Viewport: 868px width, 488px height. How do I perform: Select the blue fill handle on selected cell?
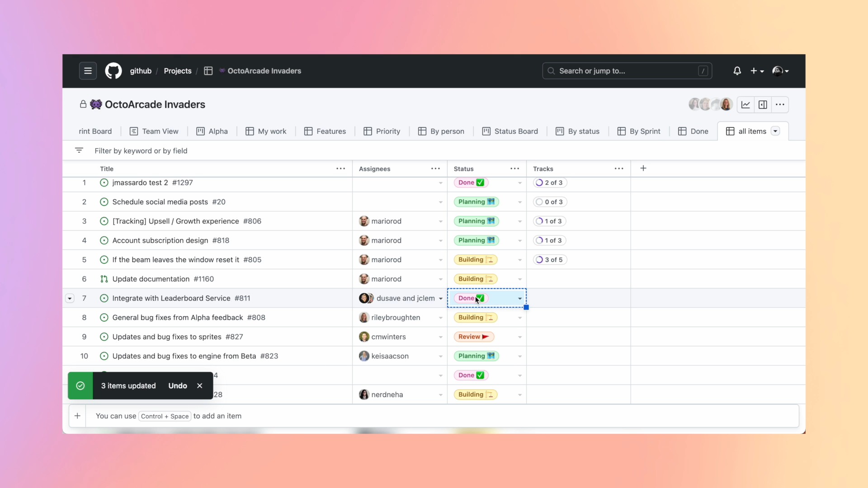[526, 307]
